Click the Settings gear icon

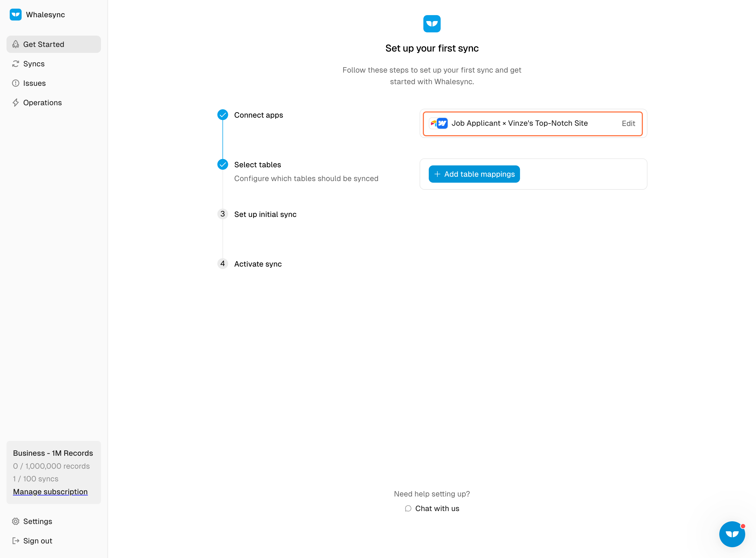coord(16,521)
